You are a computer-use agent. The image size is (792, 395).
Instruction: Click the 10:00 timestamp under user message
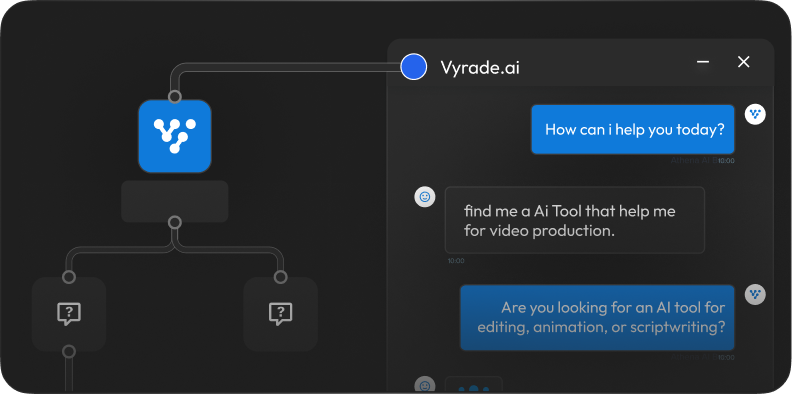(x=456, y=261)
